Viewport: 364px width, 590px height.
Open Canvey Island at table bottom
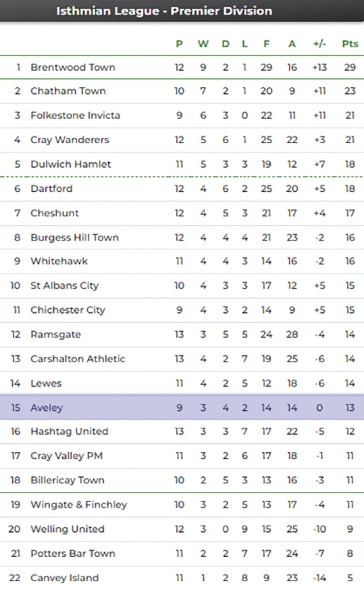pos(65,578)
